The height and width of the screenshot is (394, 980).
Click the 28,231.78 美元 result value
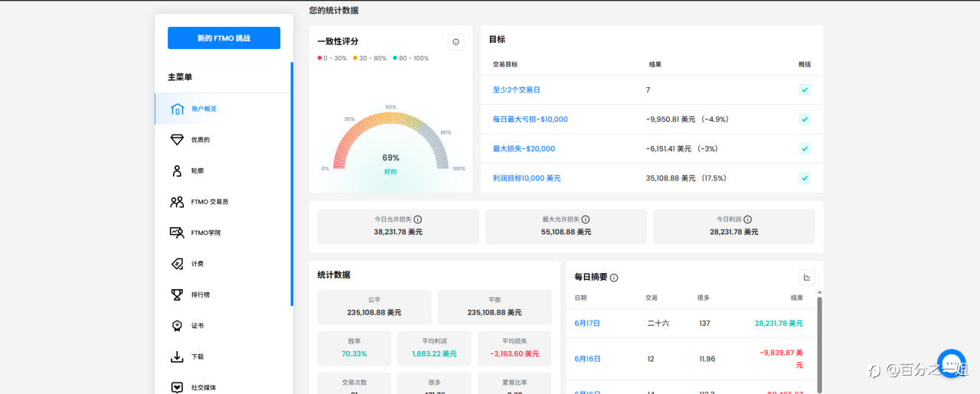(779, 324)
